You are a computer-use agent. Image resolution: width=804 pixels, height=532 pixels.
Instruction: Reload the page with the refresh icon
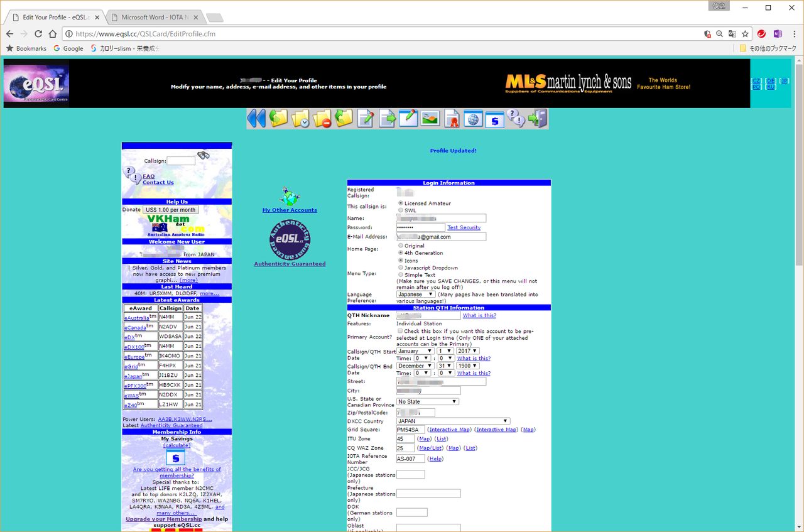coord(38,34)
